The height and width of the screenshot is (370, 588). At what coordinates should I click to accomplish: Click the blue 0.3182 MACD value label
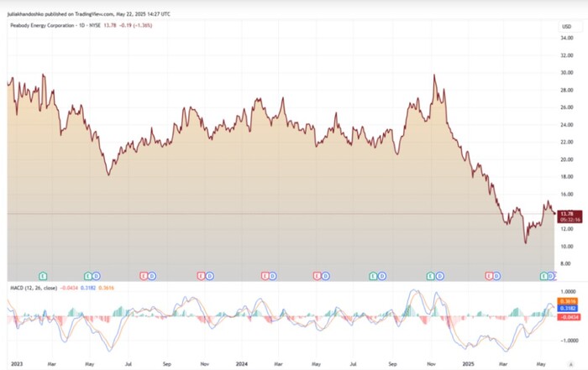(566, 309)
